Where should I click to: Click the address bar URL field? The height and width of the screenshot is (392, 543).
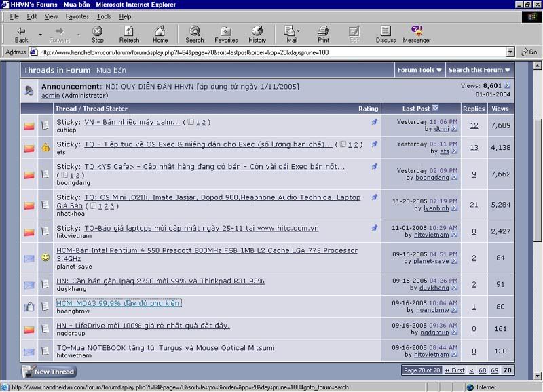click(x=271, y=52)
